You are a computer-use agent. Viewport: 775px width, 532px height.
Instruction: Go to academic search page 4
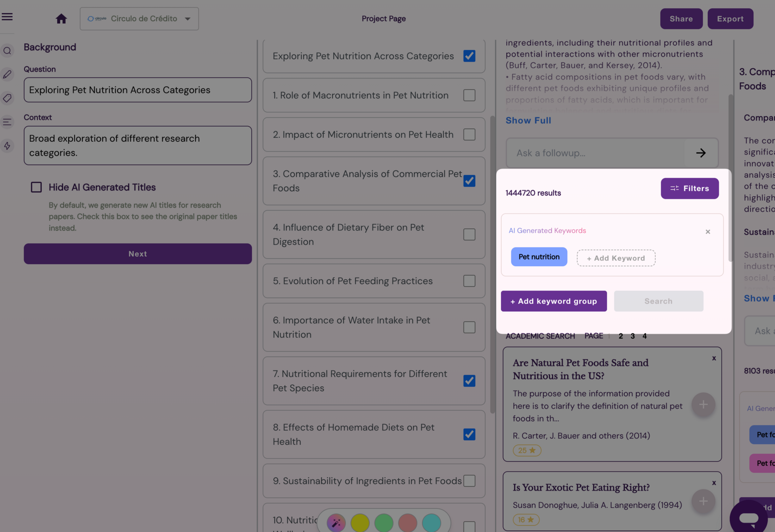[x=645, y=336]
